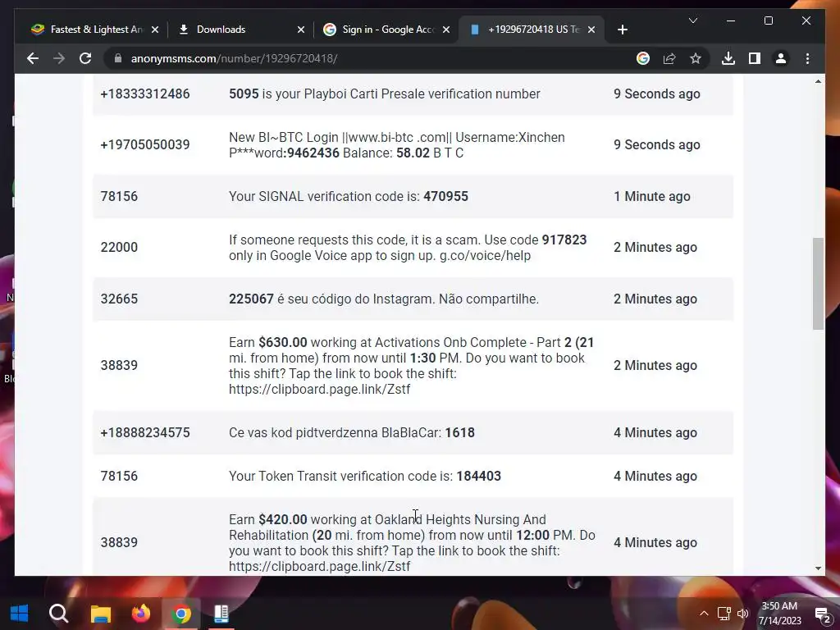
Task: Click sender number +19705050039
Action: pos(145,144)
